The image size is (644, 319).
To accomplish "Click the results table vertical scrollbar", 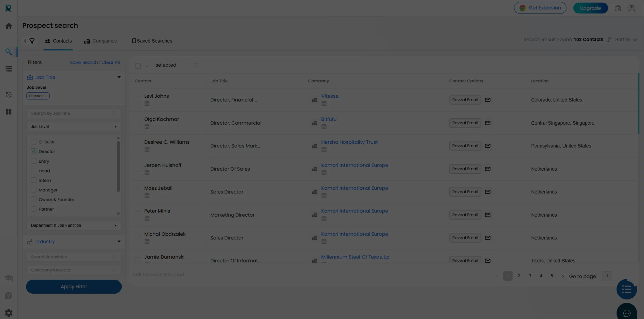I will (x=638, y=103).
